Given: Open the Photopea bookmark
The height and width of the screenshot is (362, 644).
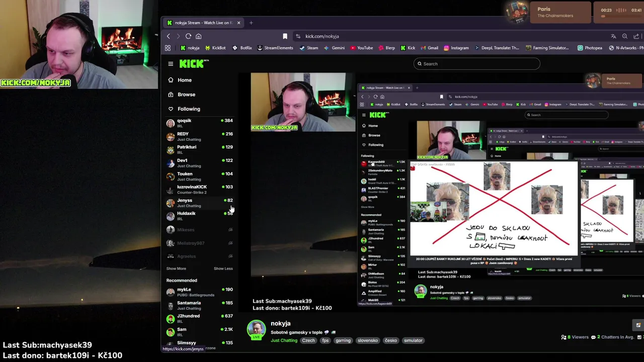Looking at the screenshot, I should point(590,48).
